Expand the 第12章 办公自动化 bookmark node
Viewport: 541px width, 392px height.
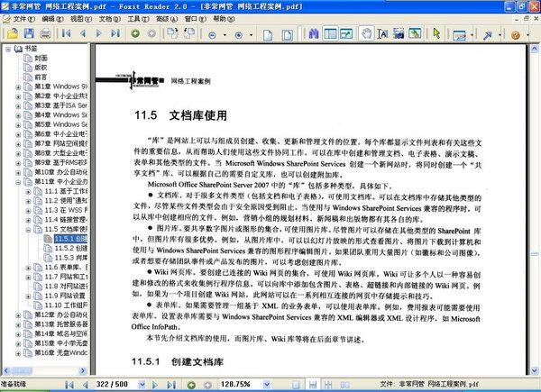tap(18, 315)
